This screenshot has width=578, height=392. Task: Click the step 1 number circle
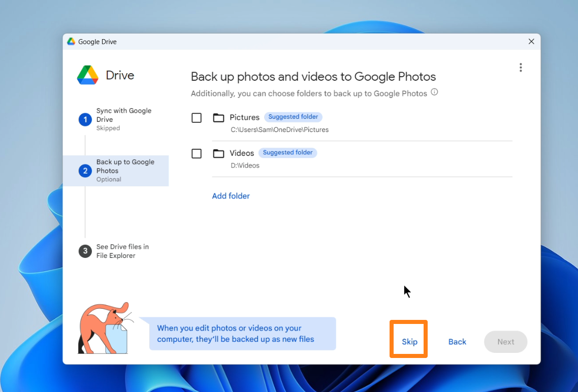85,119
